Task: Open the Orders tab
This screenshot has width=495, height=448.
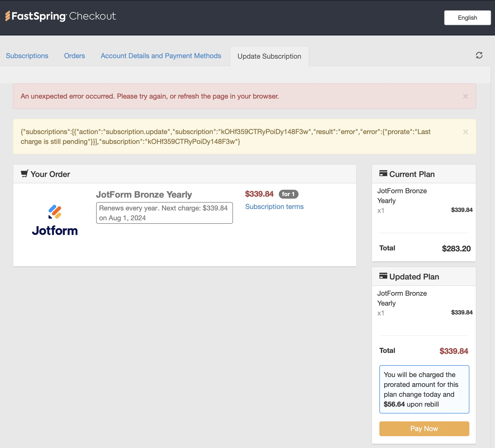Action: (x=74, y=56)
